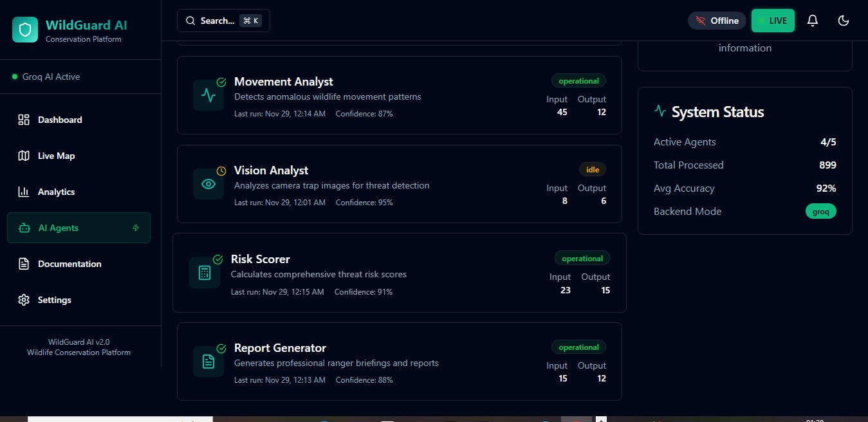
Task: Click the WildGuard AI shield logo
Action: pos(24,29)
